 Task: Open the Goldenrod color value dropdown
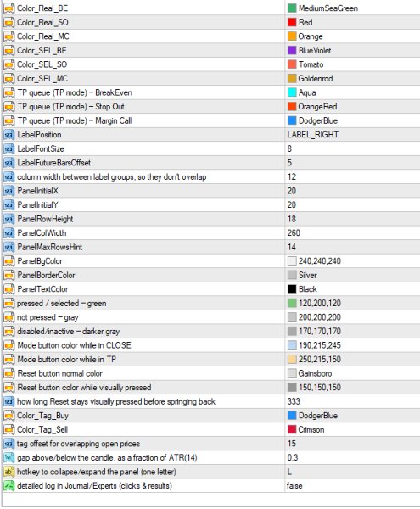click(315, 79)
